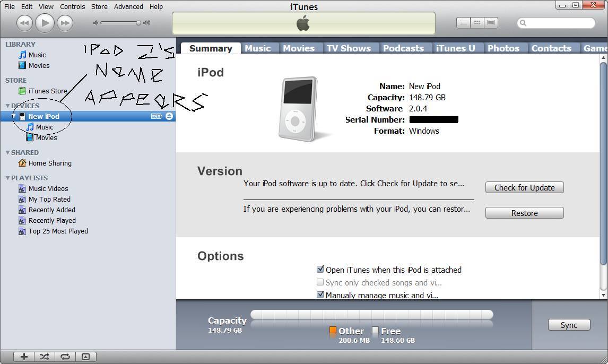The width and height of the screenshot is (608, 364).
Task: Toggle repeat mode
Action: 65,357
